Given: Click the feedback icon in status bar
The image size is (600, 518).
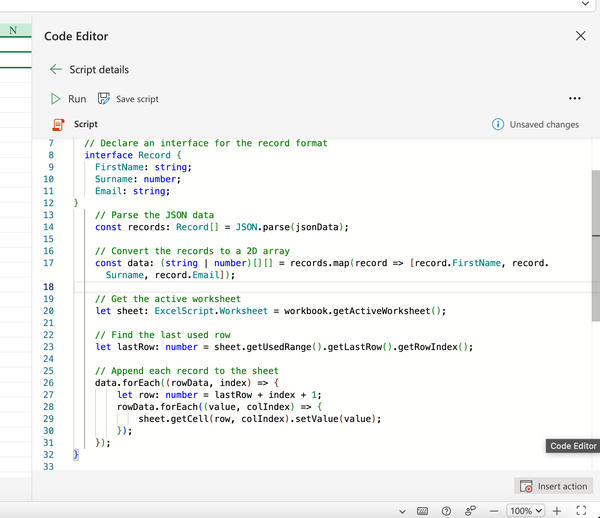Looking at the screenshot, I should 470,510.
